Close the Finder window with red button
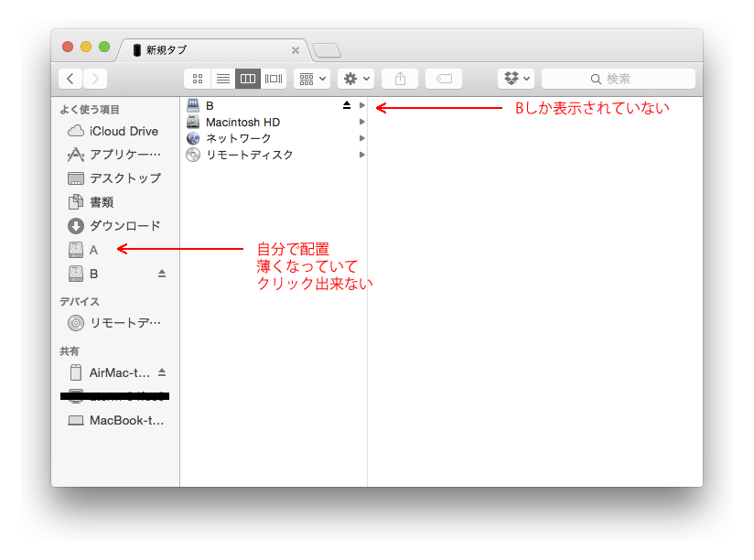 click(68, 47)
